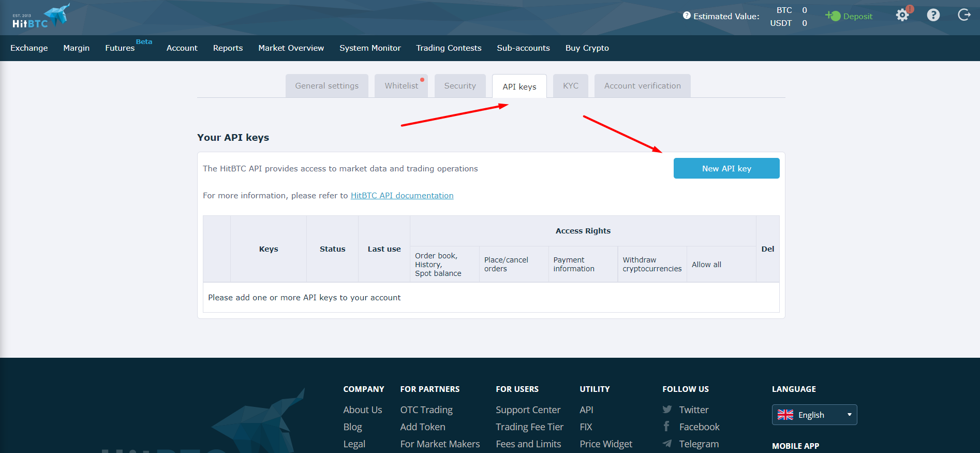
Task: Open the Account menu item
Action: point(182,48)
